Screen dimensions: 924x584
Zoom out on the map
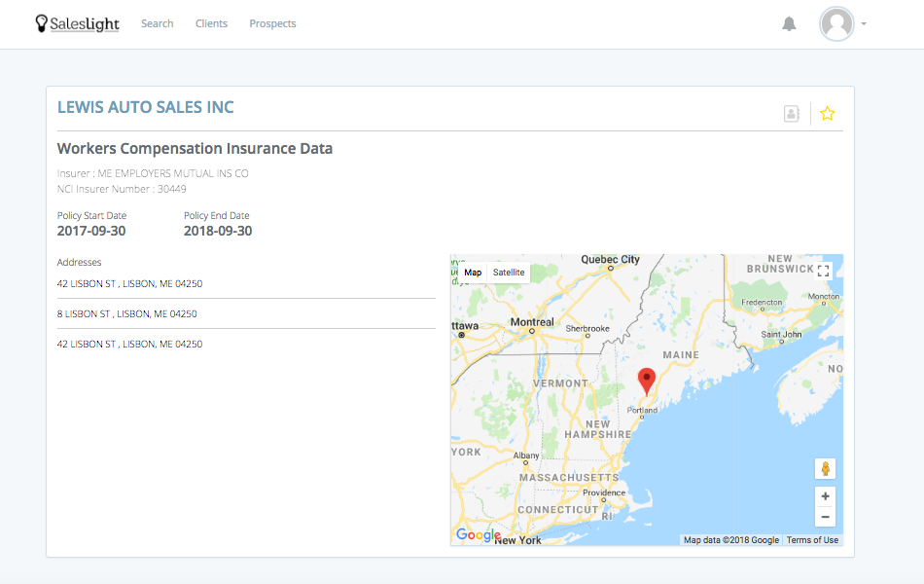(825, 517)
